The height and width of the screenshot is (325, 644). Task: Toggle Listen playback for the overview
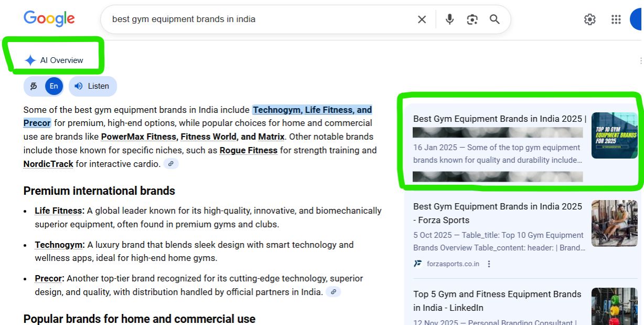(79, 86)
